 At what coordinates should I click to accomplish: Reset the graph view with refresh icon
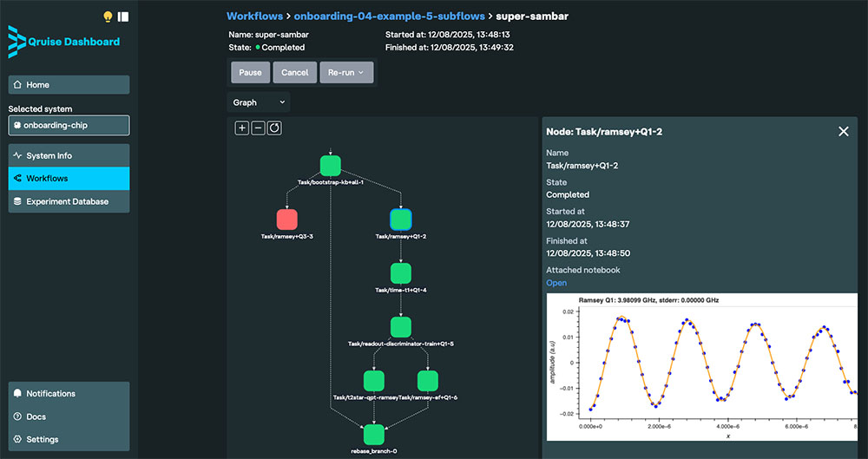tap(274, 128)
